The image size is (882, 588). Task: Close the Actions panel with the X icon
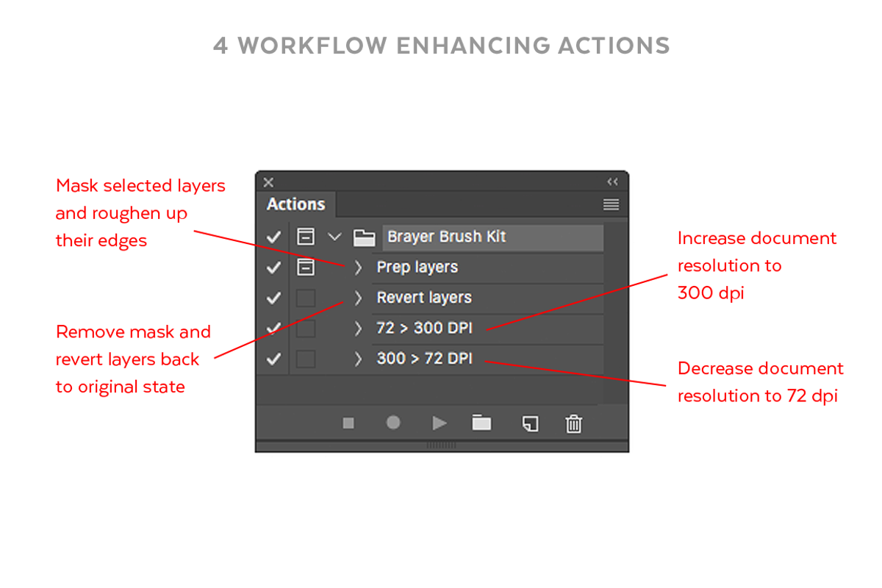(268, 182)
